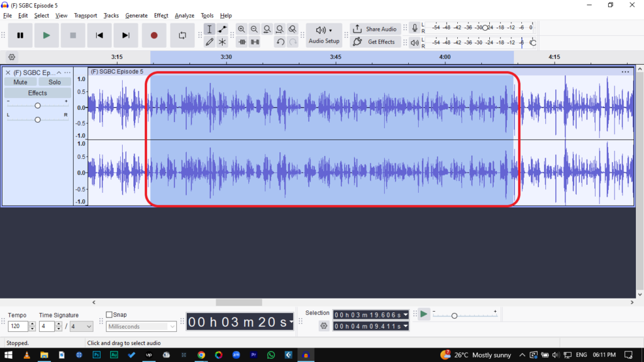644x362 pixels.
Task: Skip to start of the project
Action: 99,35
